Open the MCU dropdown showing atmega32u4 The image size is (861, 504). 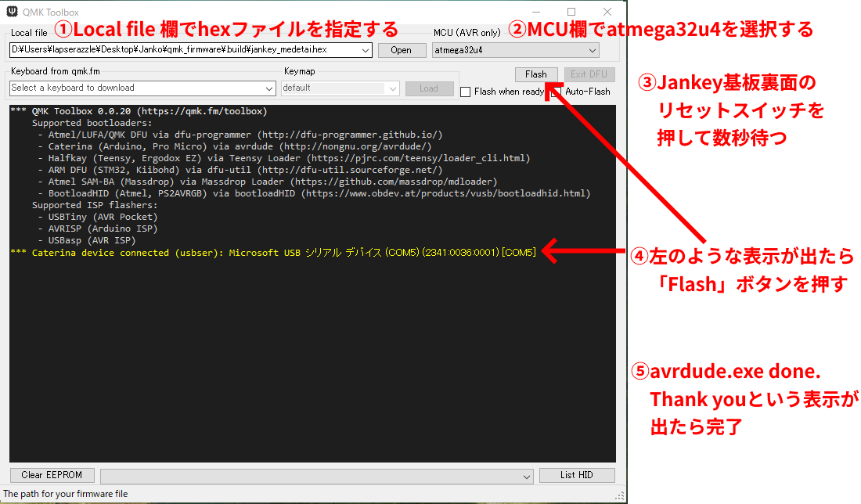point(593,50)
